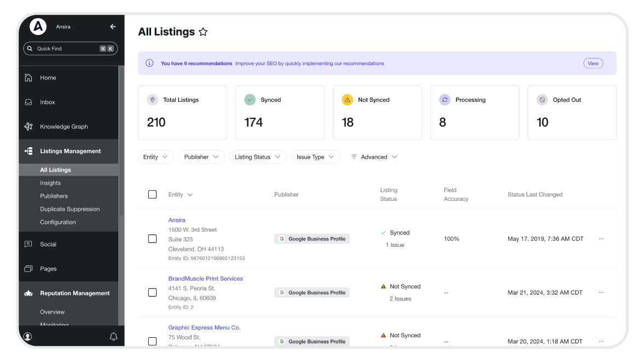The width and height of the screenshot is (641, 364).
Task: Expand the Advanced filters dropdown
Action: tap(374, 157)
